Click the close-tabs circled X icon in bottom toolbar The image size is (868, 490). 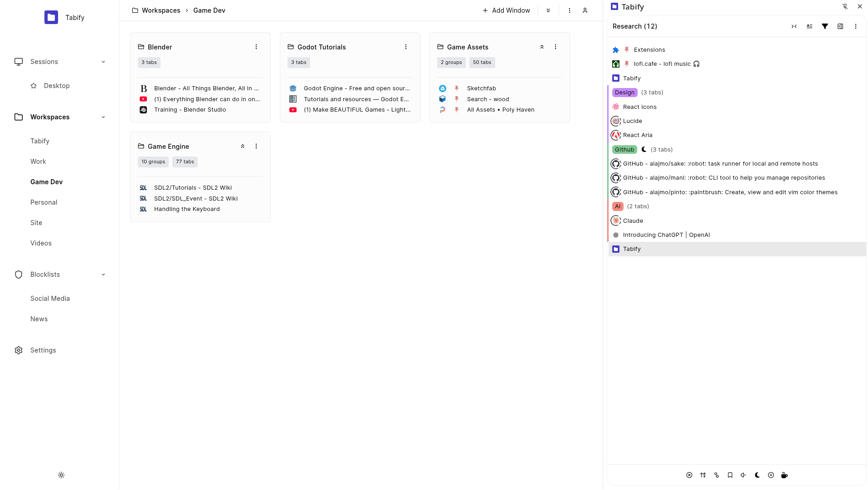tap(689, 475)
